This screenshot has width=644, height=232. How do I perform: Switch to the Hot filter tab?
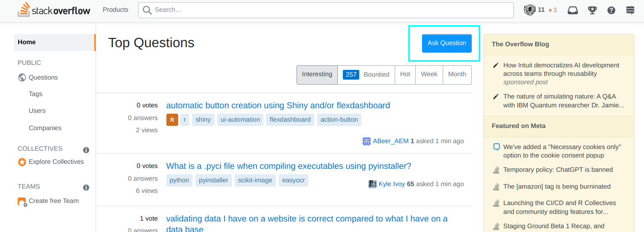[x=405, y=75]
